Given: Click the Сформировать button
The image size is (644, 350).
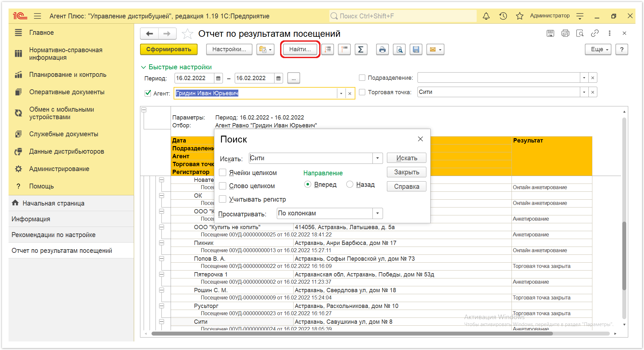Looking at the screenshot, I should click(x=169, y=49).
